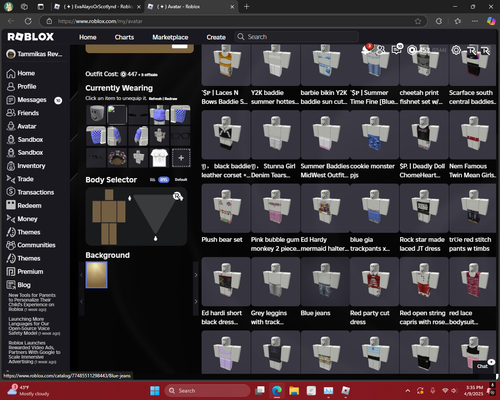Viewport: 500px width, 400px height.
Task: Open the settings gear in the header
Action: [x=456, y=50]
